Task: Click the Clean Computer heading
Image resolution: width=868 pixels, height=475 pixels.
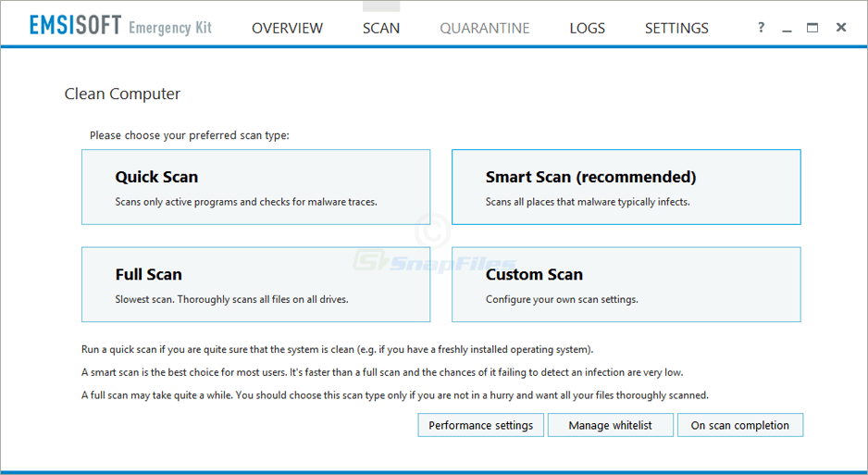Action: tap(122, 94)
